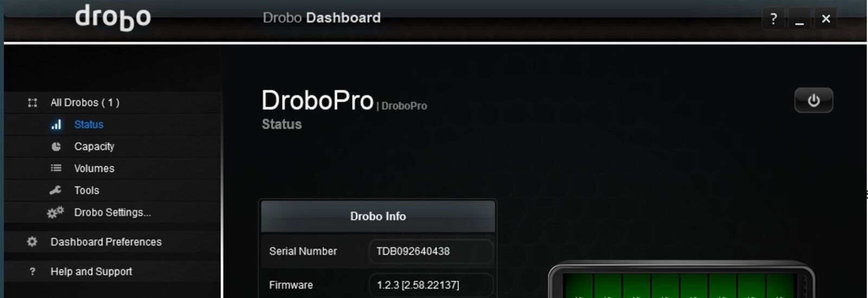Click the Serial Number value field
This screenshot has height=298, width=868.
(x=431, y=251)
